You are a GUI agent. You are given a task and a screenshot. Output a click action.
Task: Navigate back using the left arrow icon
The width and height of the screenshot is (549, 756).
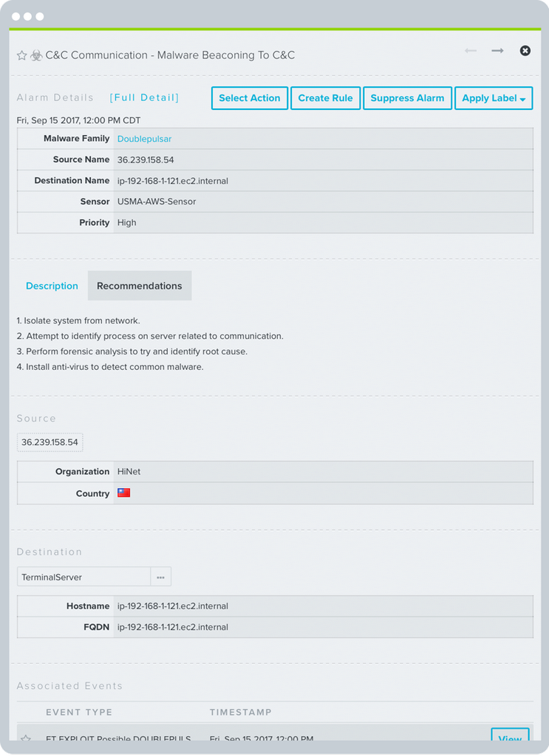[x=471, y=51]
